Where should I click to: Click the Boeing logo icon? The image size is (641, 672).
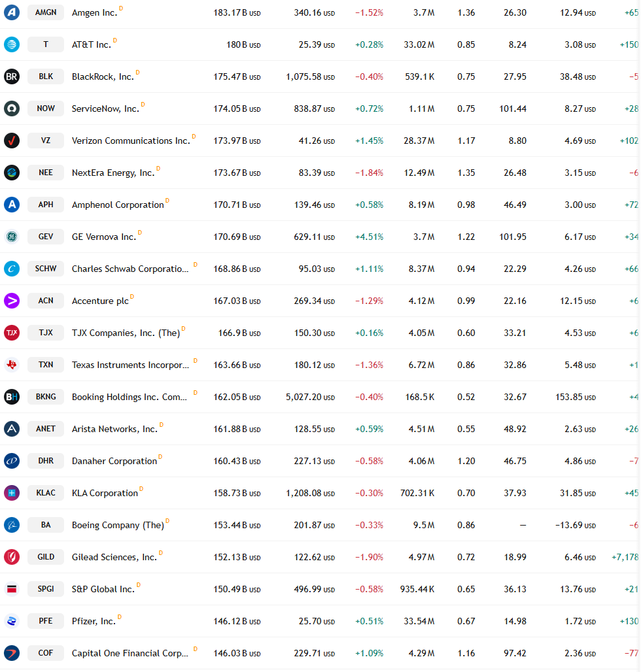point(12,525)
